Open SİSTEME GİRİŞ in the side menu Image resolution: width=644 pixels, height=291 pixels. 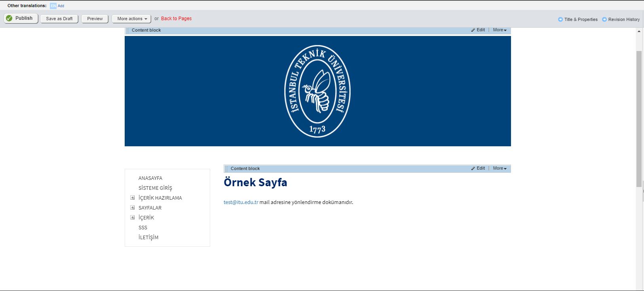(x=155, y=188)
